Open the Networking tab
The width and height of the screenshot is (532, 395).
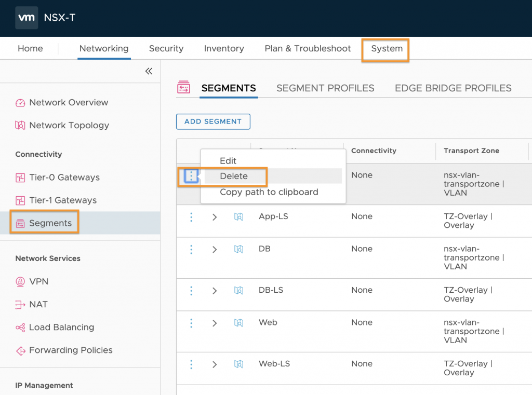(x=104, y=48)
